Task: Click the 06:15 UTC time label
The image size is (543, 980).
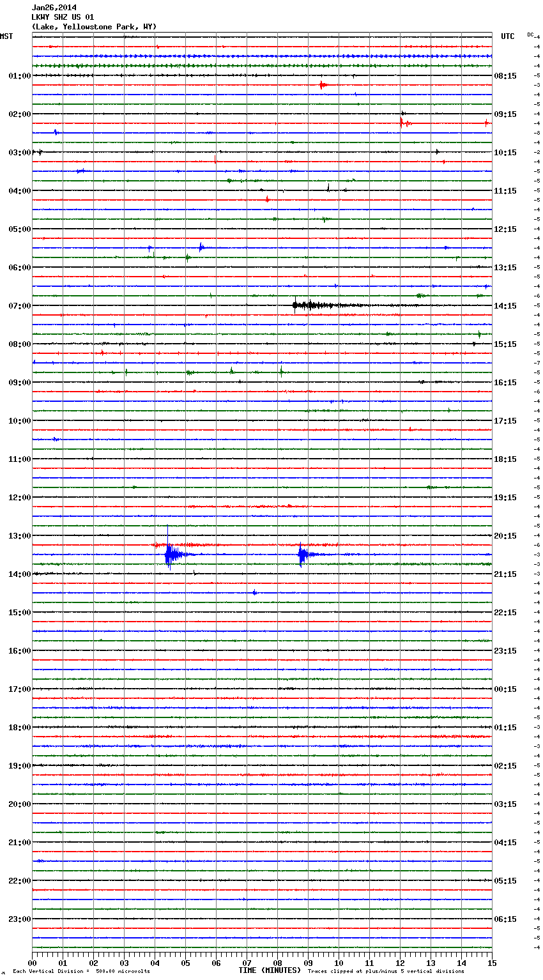Action: [x=505, y=919]
